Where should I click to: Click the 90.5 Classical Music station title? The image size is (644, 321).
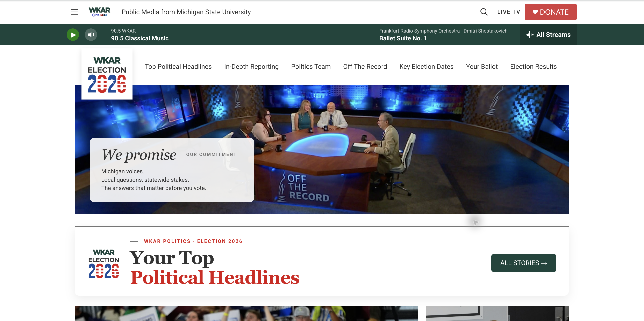140,38
